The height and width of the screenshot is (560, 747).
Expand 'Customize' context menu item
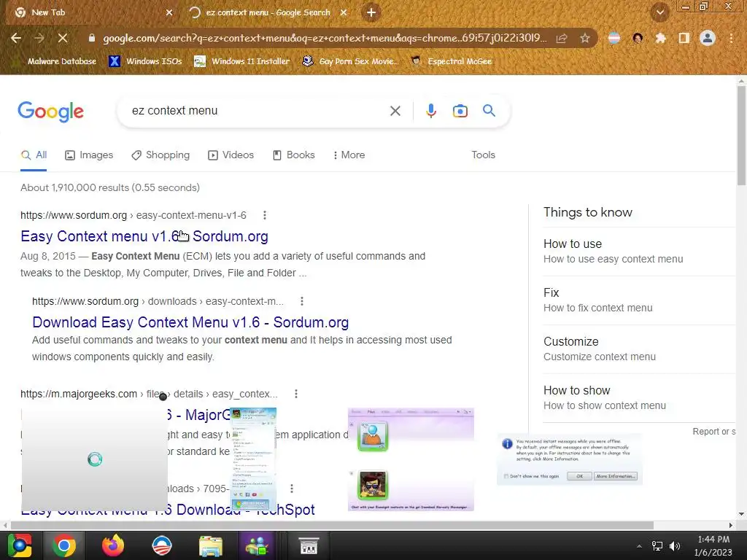click(638, 349)
